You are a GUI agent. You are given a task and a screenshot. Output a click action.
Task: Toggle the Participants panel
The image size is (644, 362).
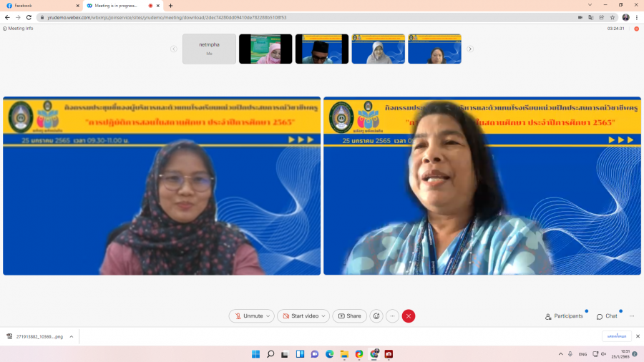(x=564, y=316)
